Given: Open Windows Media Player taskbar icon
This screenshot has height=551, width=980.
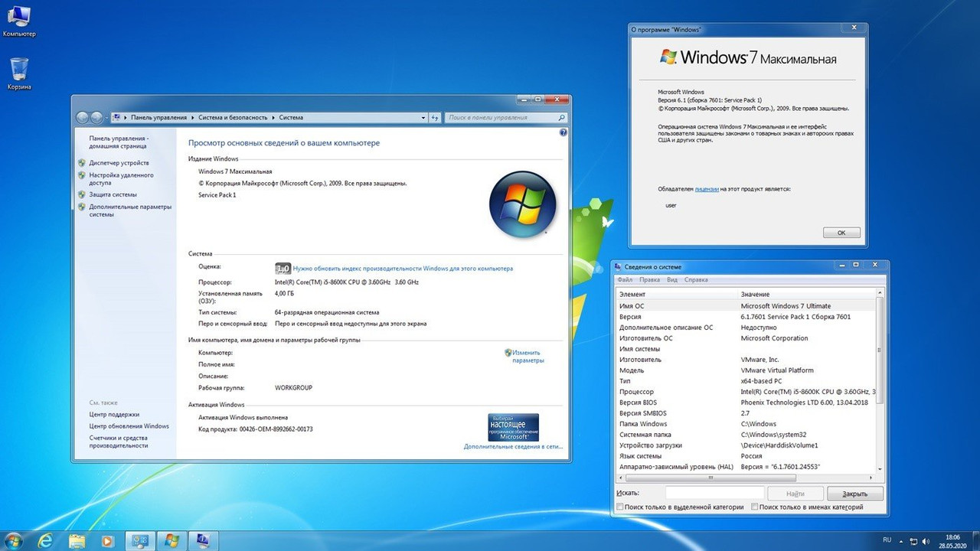Looking at the screenshot, I should point(106,541).
